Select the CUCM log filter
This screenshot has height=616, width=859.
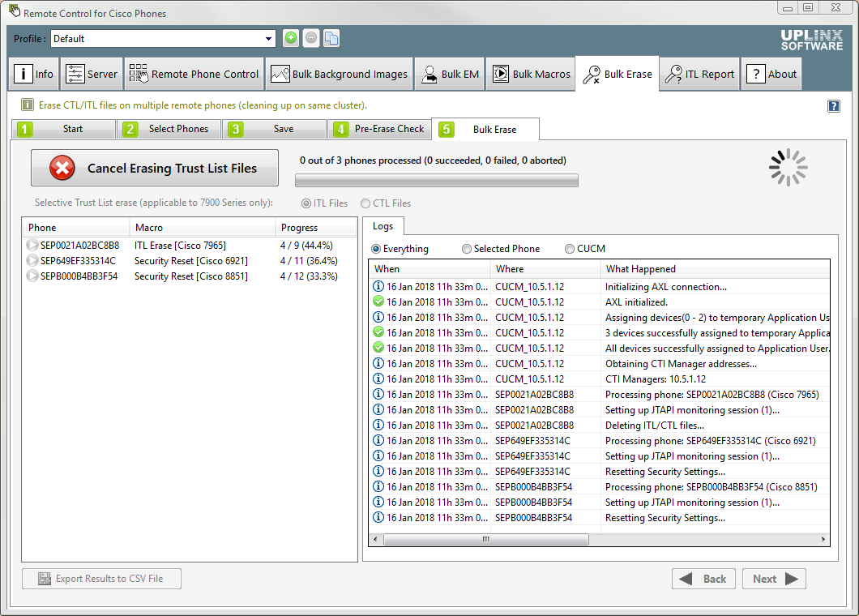pyautogui.click(x=570, y=249)
